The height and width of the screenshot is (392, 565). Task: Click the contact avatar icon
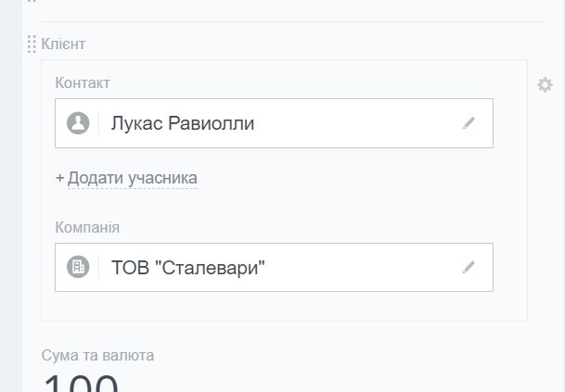(78, 123)
